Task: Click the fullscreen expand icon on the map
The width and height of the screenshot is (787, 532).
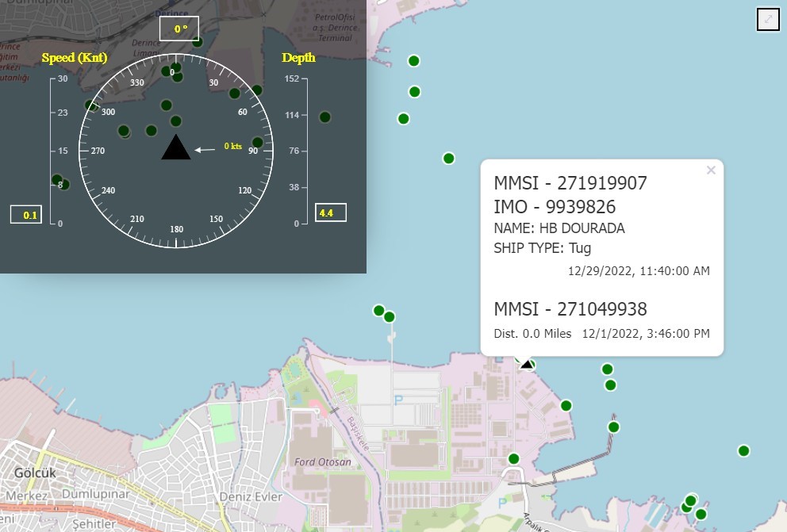Action: (768, 19)
